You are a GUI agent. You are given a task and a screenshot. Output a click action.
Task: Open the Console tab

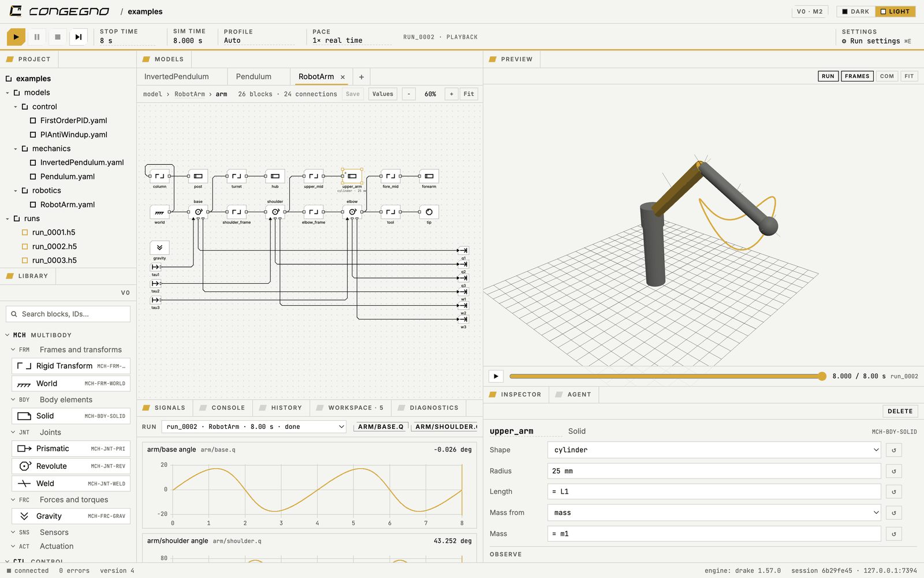click(x=222, y=408)
